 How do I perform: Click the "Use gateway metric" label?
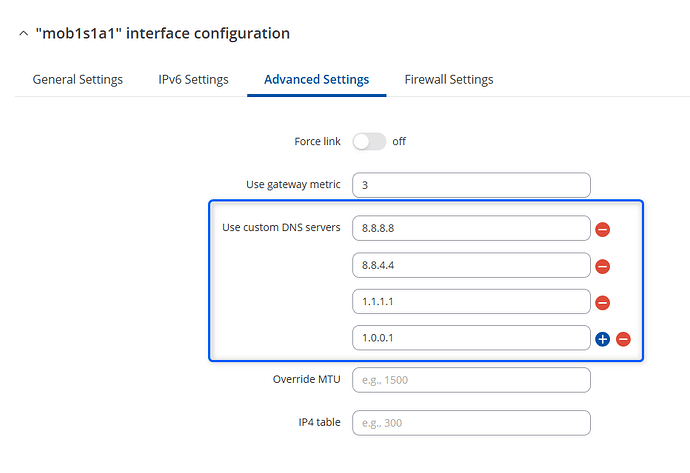(293, 184)
